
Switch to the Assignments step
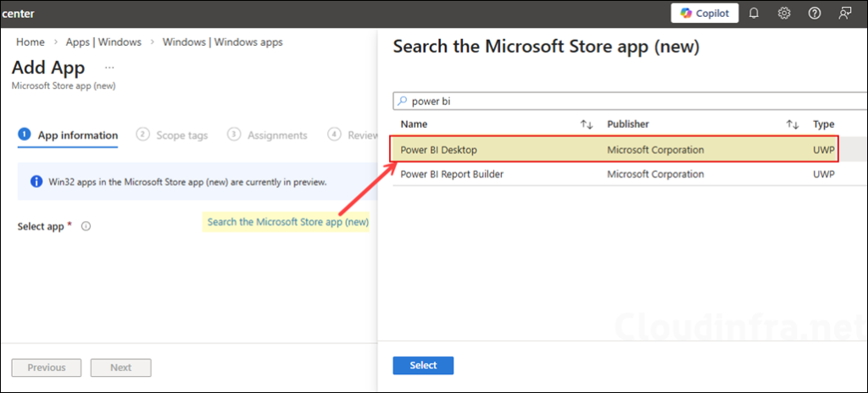click(x=267, y=135)
